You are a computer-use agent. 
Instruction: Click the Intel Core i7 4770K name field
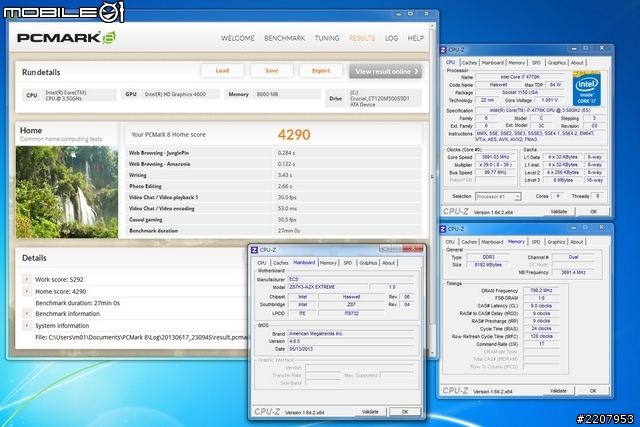click(520, 77)
